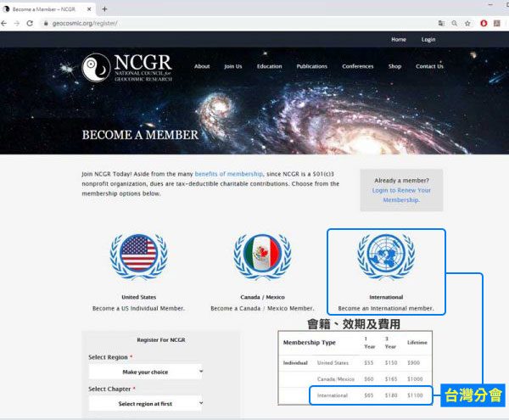Click 'Become an International member.' text
The width and height of the screenshot is (509, 420).
click(386, 308)
